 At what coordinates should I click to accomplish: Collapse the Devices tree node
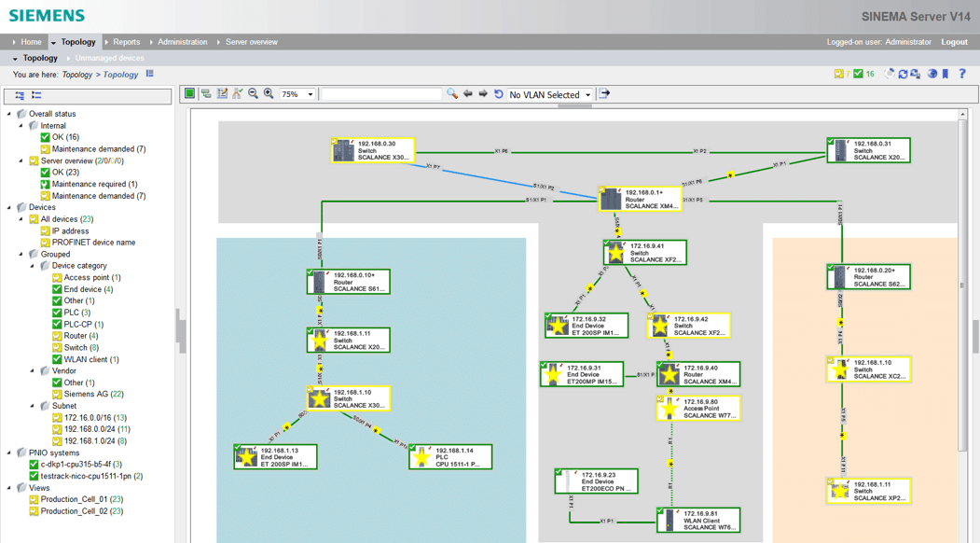pyautogui.click(x=9, y=207)
